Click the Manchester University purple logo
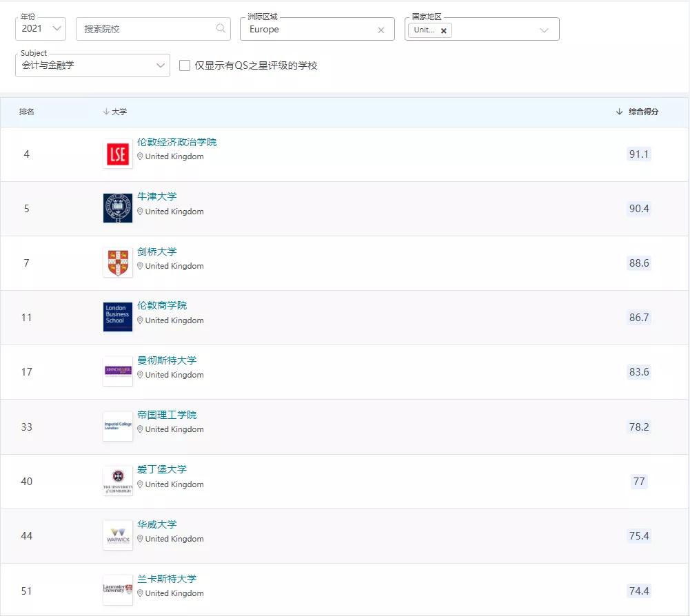 [x=117, y=371]
